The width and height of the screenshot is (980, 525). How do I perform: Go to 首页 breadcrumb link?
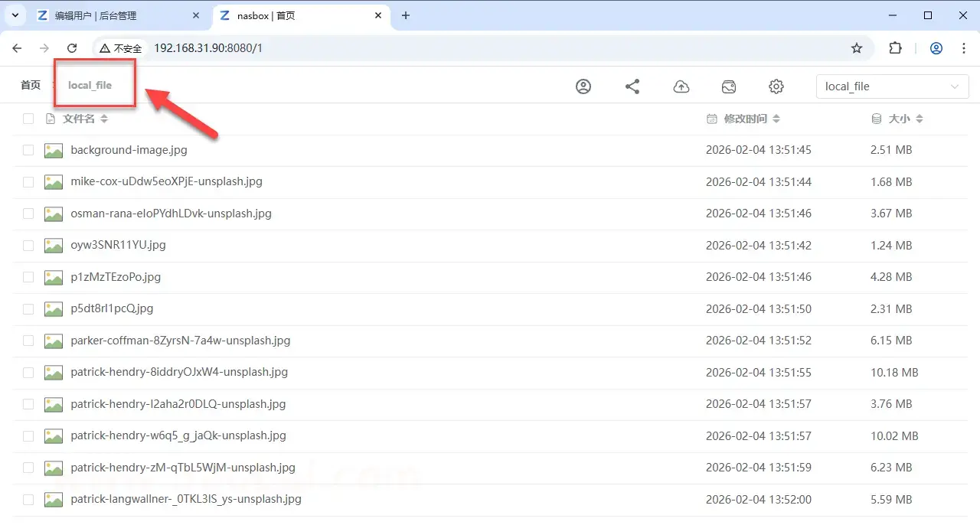[x=31, y=85]
